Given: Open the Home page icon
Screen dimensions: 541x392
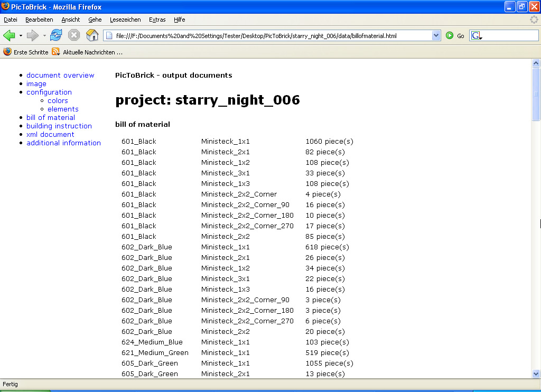Looking at the screenshot, I should point(92,35).
